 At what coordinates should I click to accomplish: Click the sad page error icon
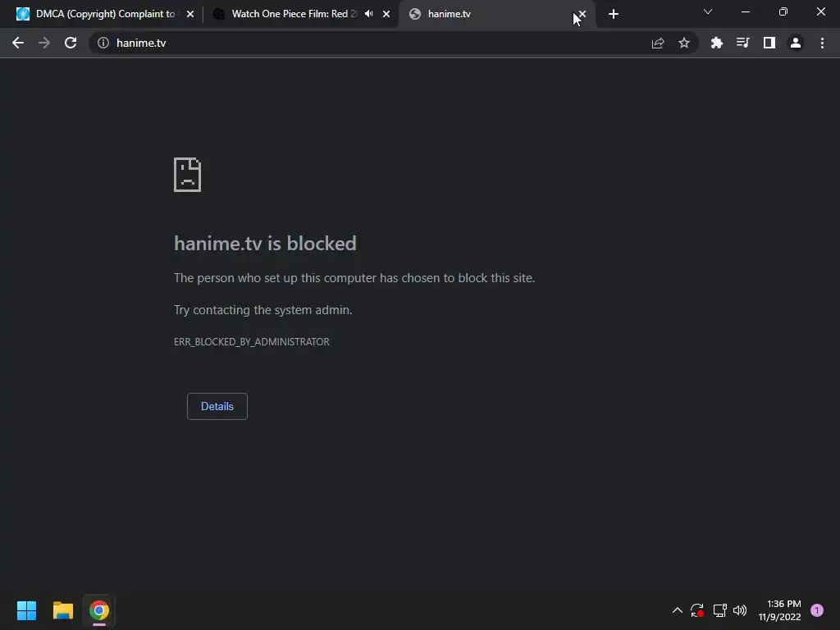(x=188, y=175)
